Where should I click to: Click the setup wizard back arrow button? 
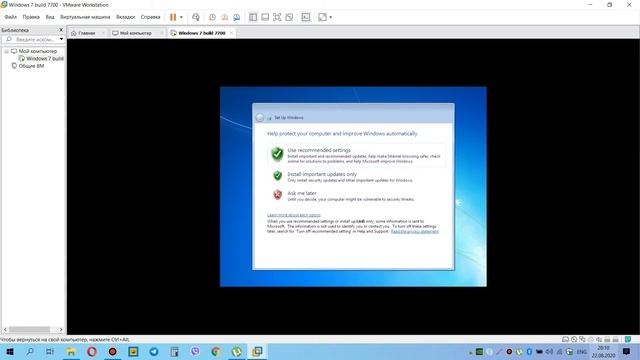pyautogui.click(x=260, y=118)
